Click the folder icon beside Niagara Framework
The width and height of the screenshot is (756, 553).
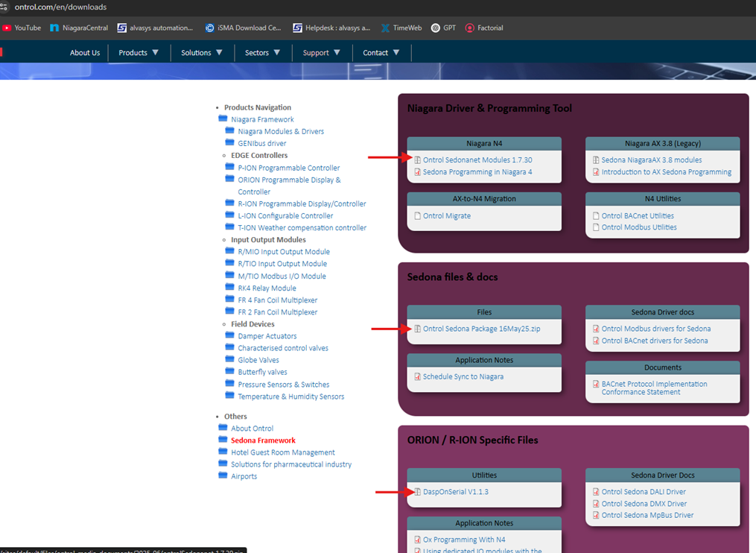click(223, 118)
